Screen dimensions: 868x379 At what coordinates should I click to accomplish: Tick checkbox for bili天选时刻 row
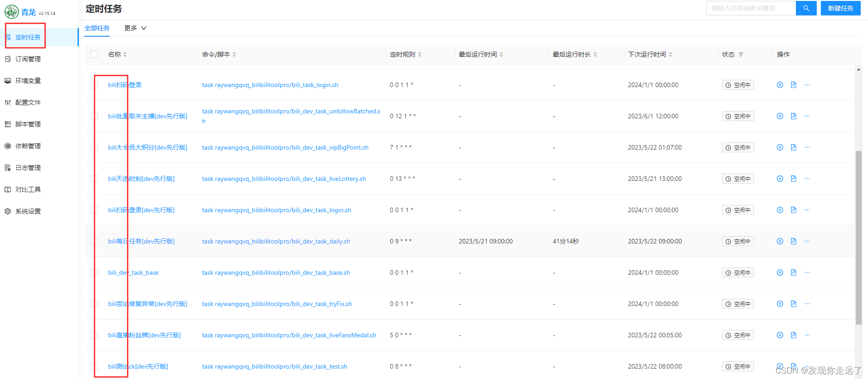click(94, 179)
